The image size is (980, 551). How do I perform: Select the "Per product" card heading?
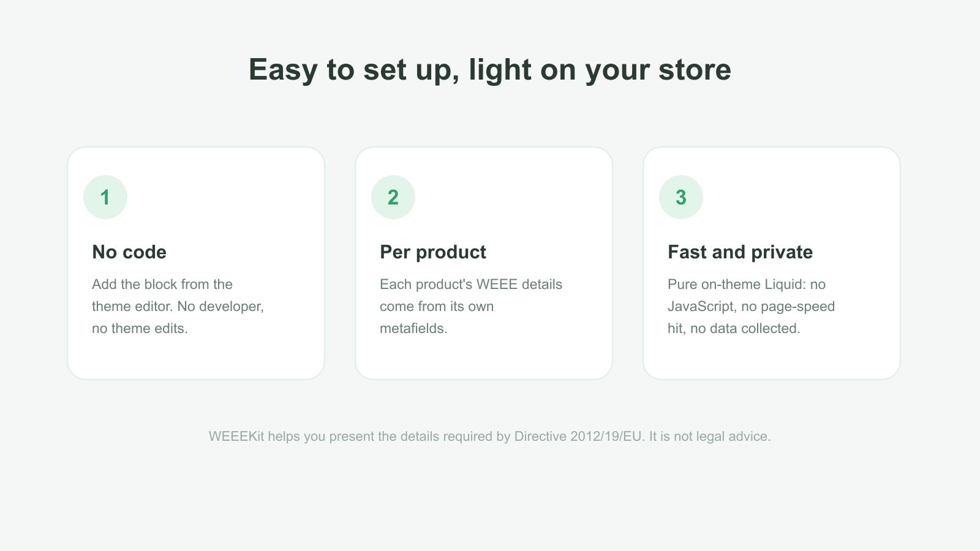tap(433, 252)
